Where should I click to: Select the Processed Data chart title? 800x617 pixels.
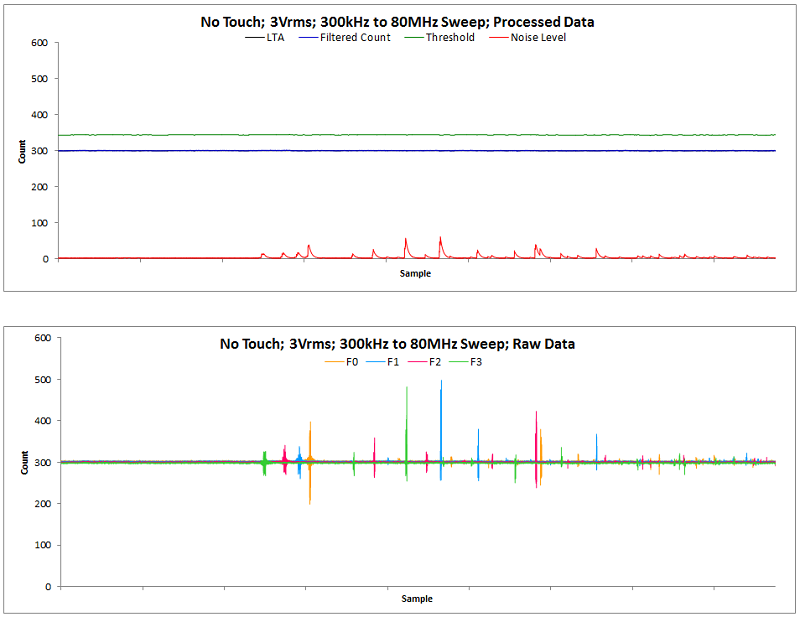pos(400,20)
